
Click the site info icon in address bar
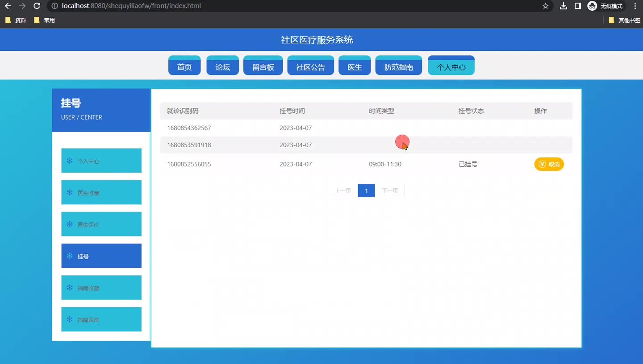54,6
